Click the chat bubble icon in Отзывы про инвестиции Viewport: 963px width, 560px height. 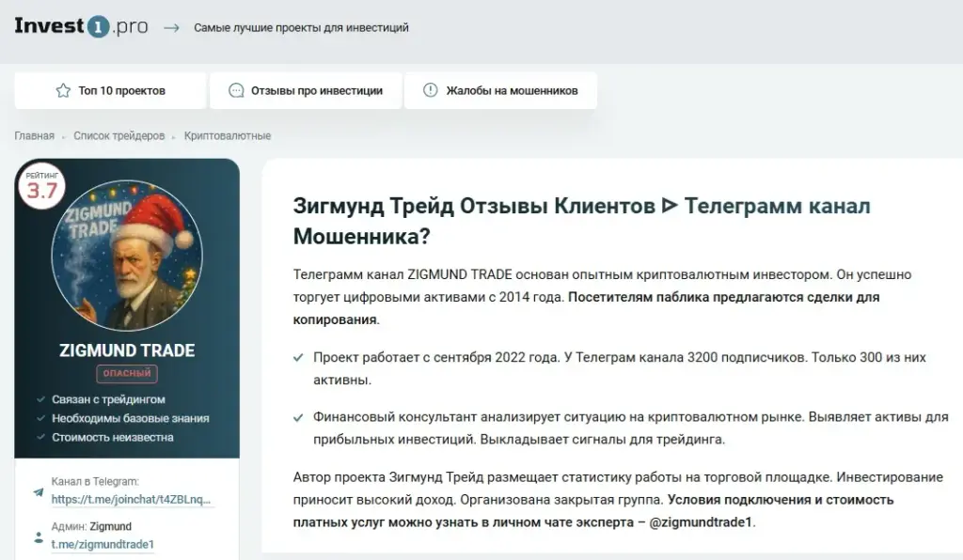[x=236, y=91]
